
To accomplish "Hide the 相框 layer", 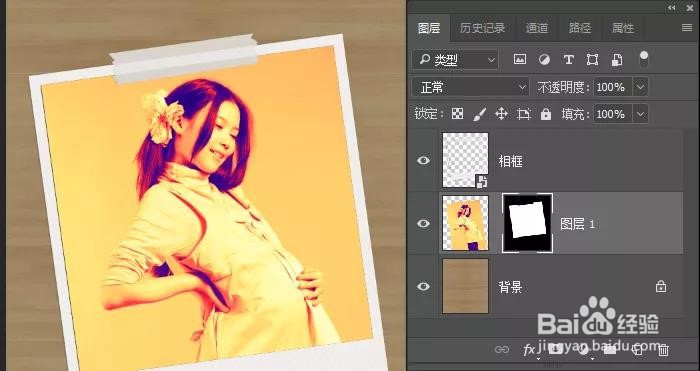I will coord(423,160).
